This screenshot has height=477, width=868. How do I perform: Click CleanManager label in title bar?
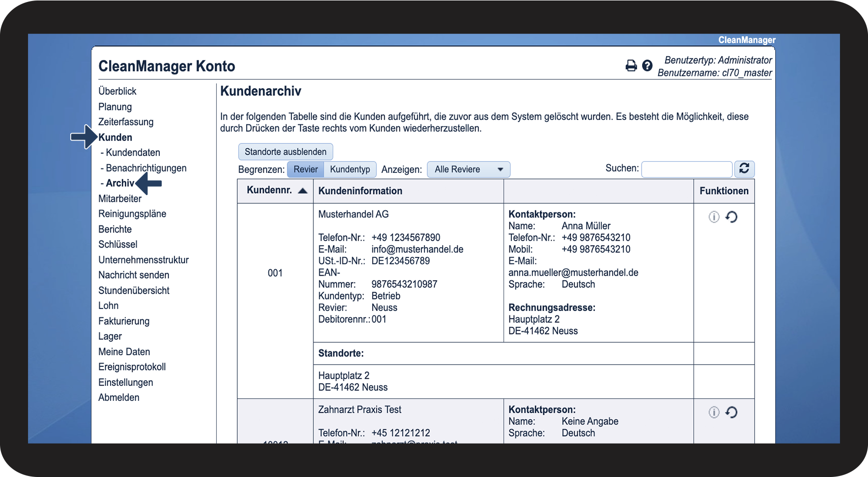click(747, 40)
